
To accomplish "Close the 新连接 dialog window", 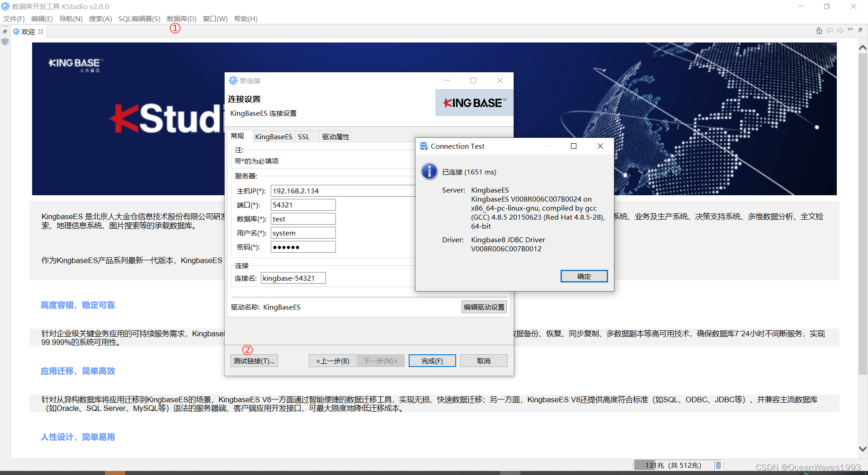I will [x=500, y=80].
